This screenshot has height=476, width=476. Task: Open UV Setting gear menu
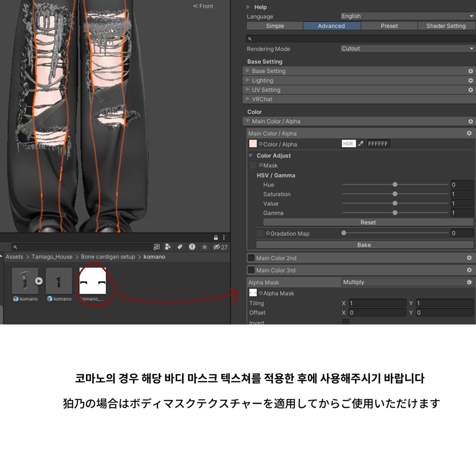(x=470, y=90)
